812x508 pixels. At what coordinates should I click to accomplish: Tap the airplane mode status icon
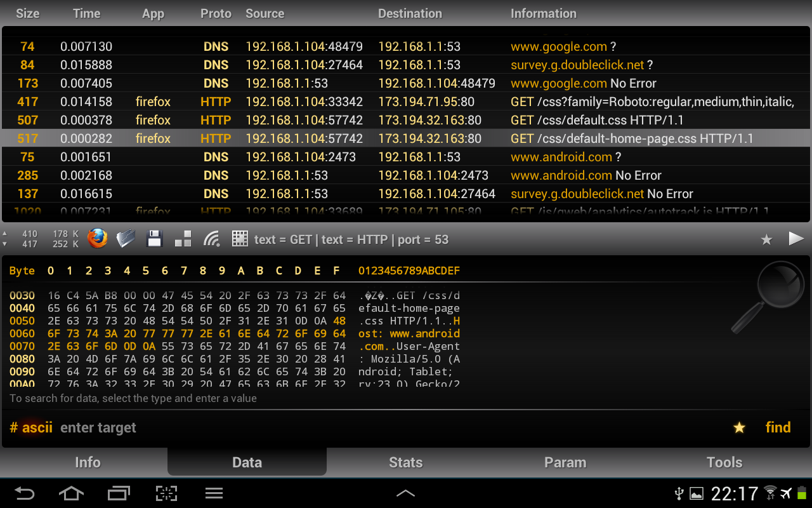[787, 493]
